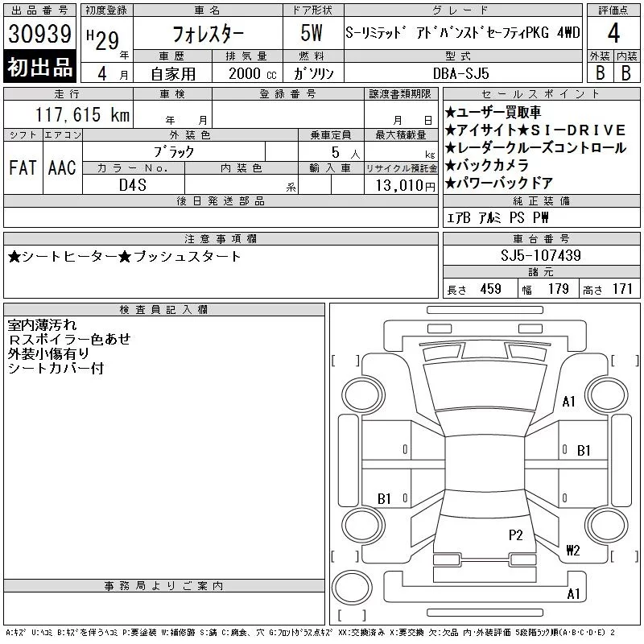Click the star before シートヒーター

(14, 257)
